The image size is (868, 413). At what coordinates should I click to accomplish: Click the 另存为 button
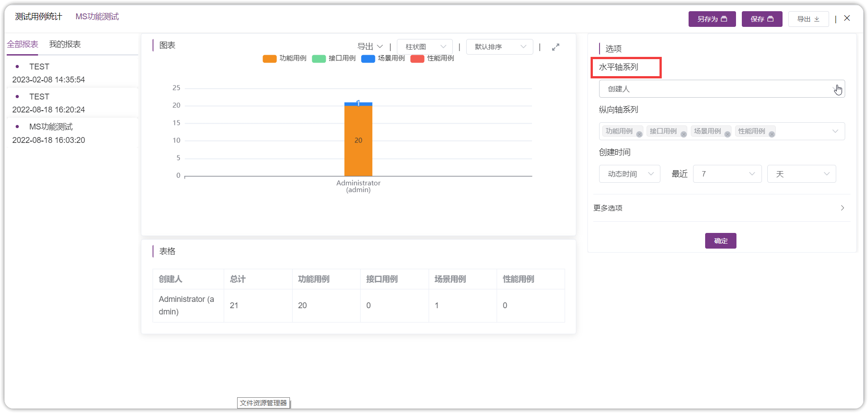click(x=712, y=19)
